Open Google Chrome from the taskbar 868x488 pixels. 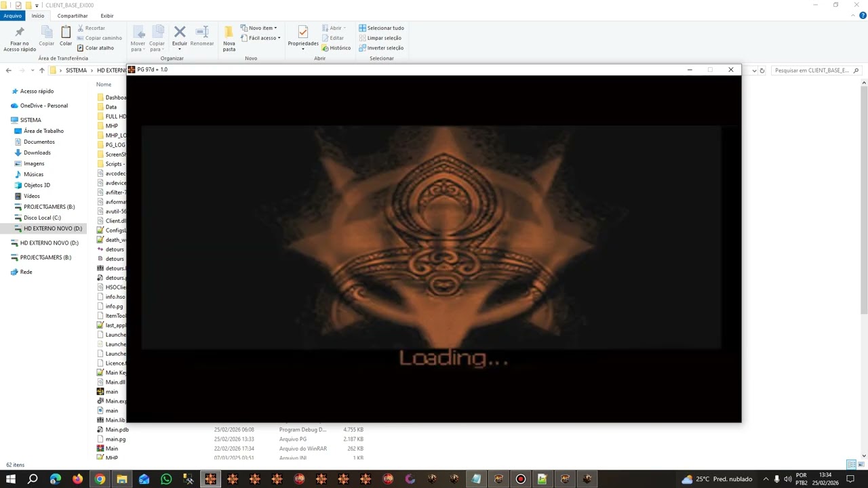100,479
